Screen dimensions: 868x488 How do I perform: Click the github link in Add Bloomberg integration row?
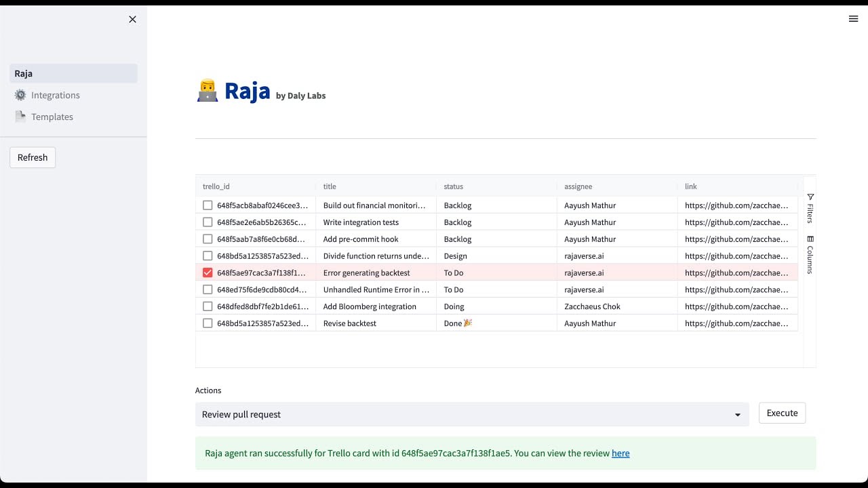(737, 306)
